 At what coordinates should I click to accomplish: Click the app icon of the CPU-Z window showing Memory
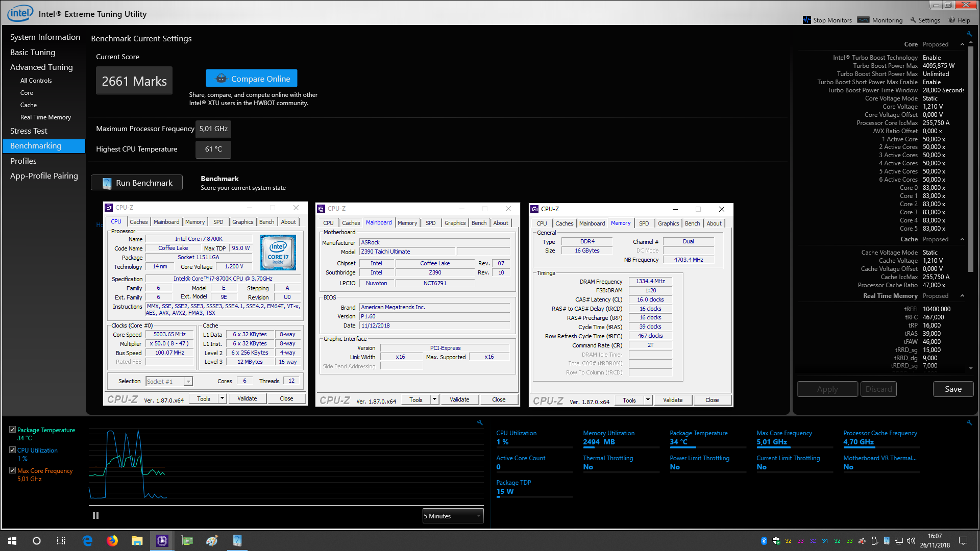pos(534,209)
